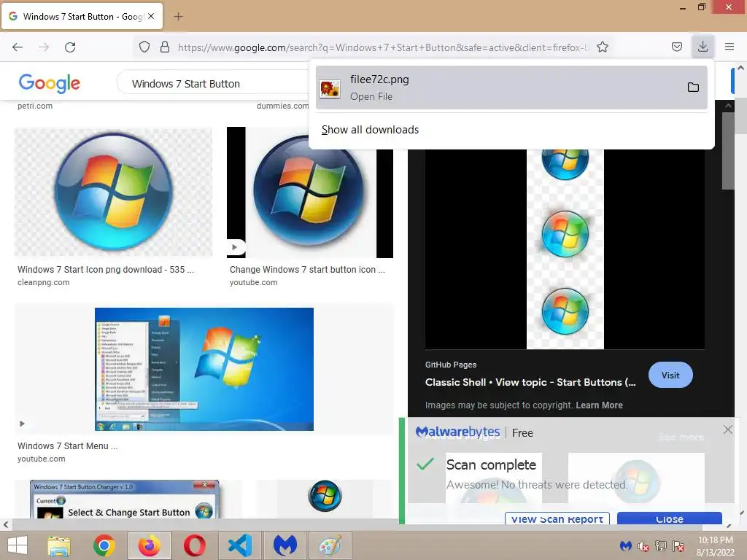Click the Malwarebytes logo in the notification
The width and height of the screenshot is (747, 560).
click(x=458, y=432)
